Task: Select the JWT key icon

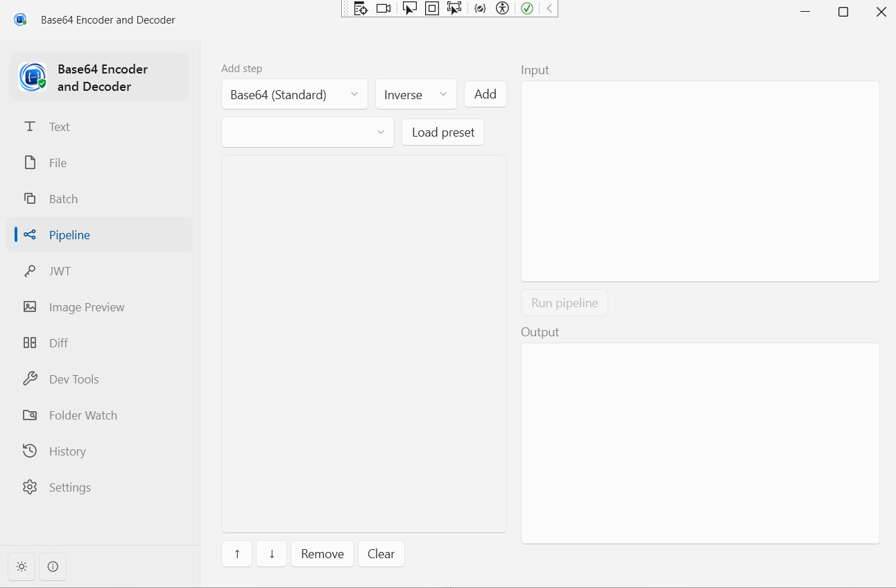Action: tap(30, 271)
